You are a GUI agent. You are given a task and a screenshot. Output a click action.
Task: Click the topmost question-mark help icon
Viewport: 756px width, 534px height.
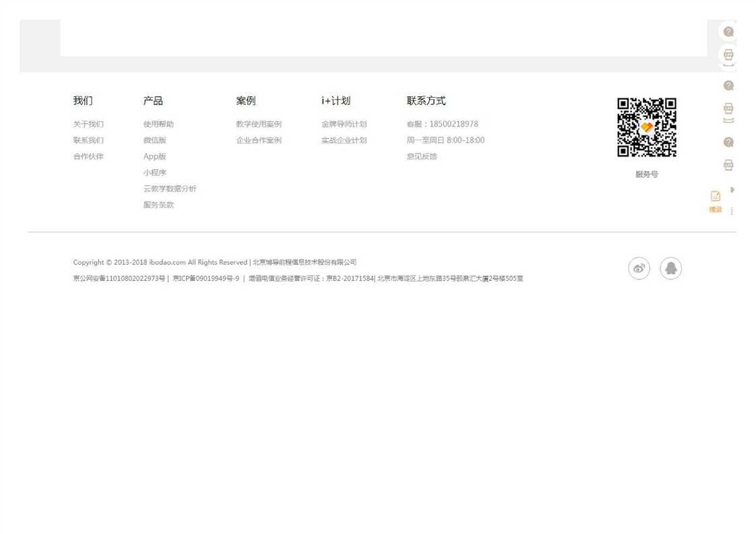728,32
